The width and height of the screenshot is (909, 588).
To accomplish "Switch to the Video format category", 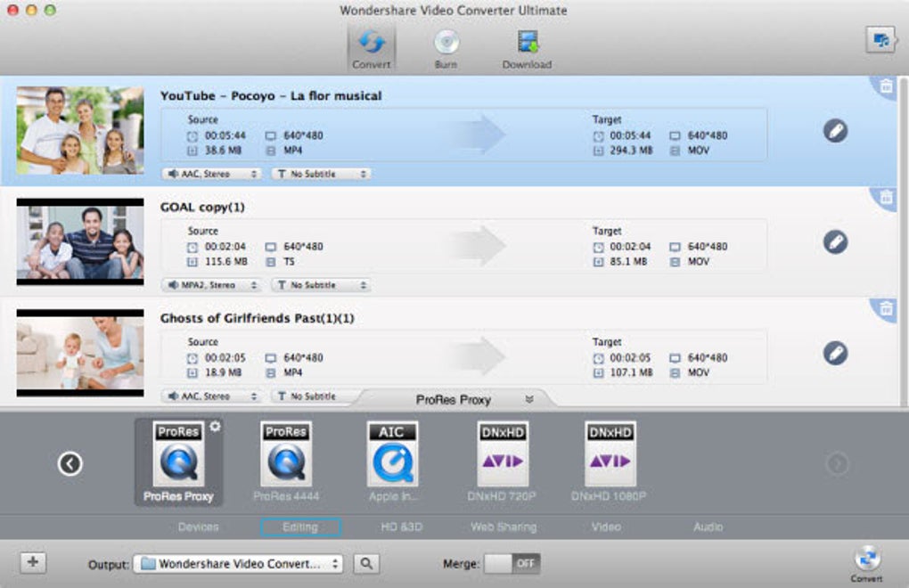I will tap(606, 527).
